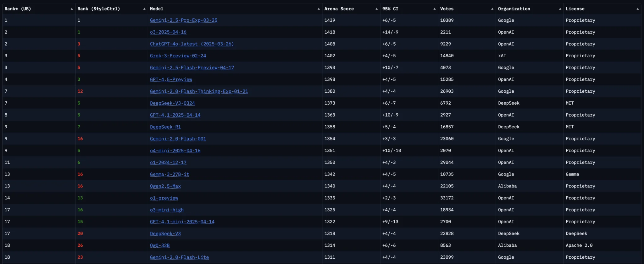This screenshot has height=264, width=644.
Task: Open ChatGPT-4o-latest (2025-03-26) link
Action: tap(192, 44)
